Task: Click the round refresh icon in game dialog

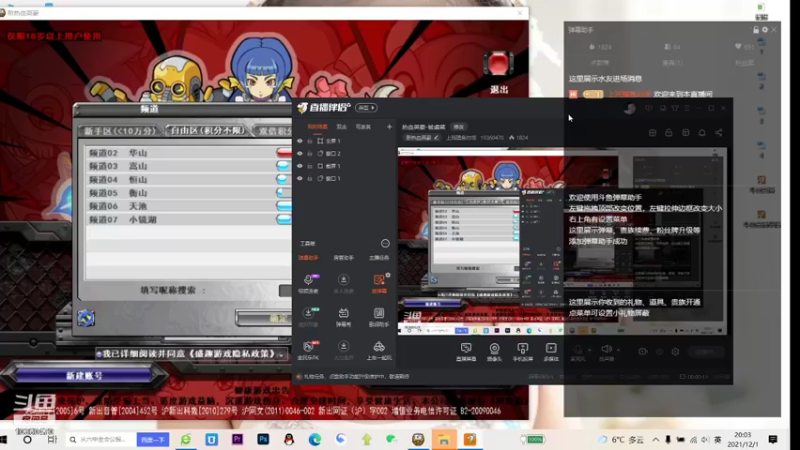Action: 86,318
